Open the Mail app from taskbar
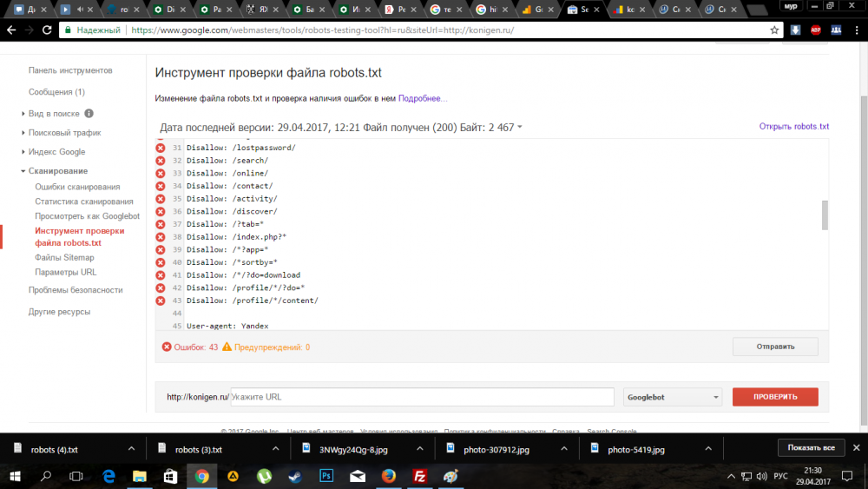868x489 pixels. [358, 476]
